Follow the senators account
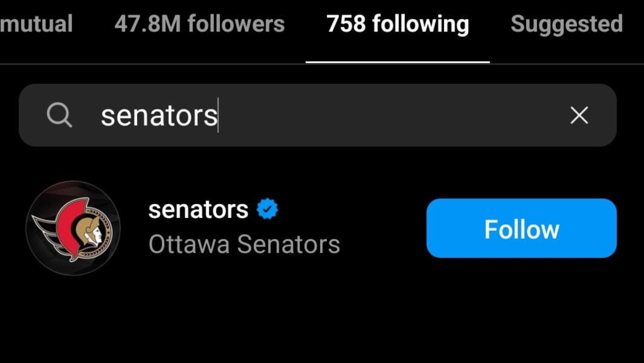 click(x=521, y=228)
